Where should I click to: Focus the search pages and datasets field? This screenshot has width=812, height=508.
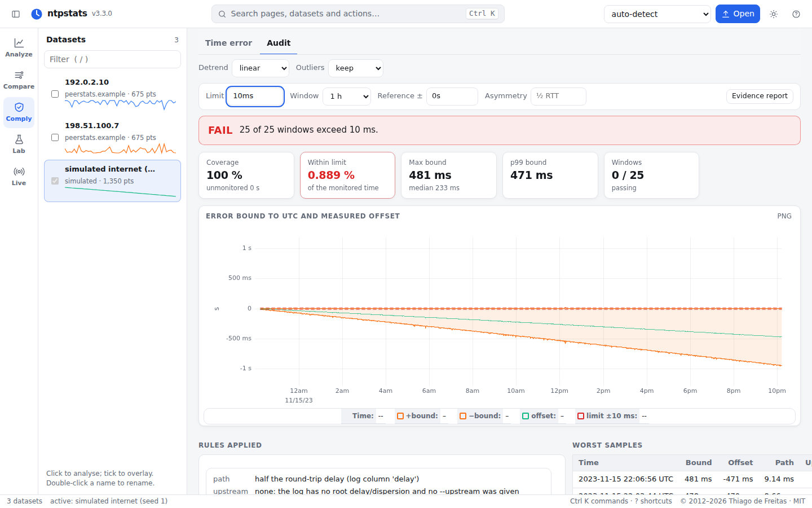click(x=358, y=14)
